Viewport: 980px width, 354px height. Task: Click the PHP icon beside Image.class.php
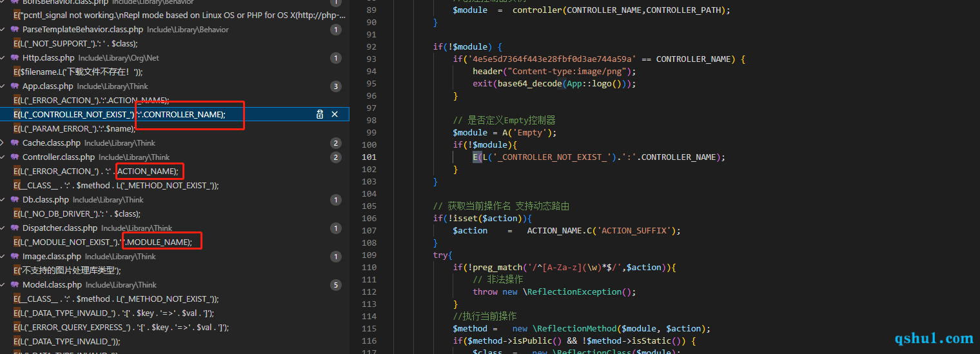tap(14, 257)
